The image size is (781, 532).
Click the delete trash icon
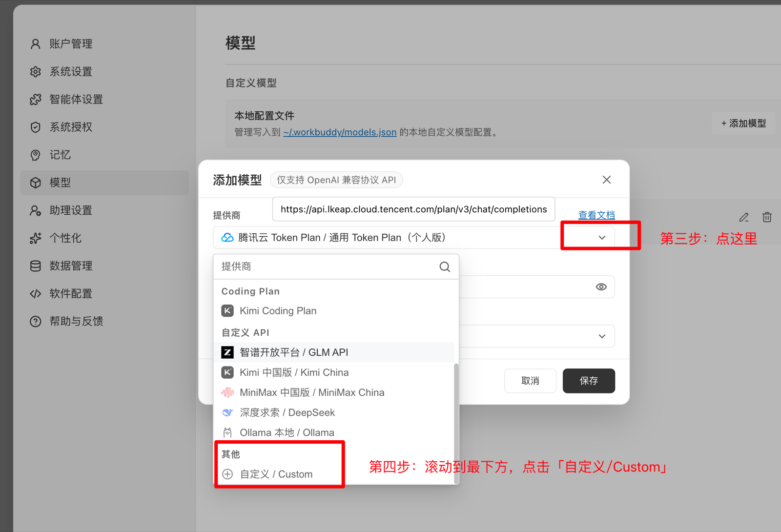(x=767, y=217)
